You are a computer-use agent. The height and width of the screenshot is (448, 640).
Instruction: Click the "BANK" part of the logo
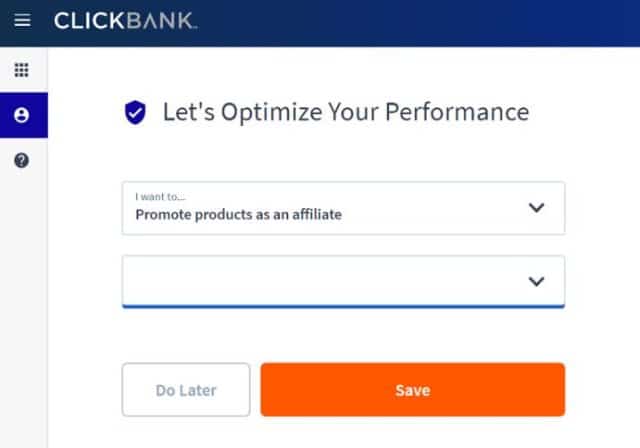click(x=161, y=20)
